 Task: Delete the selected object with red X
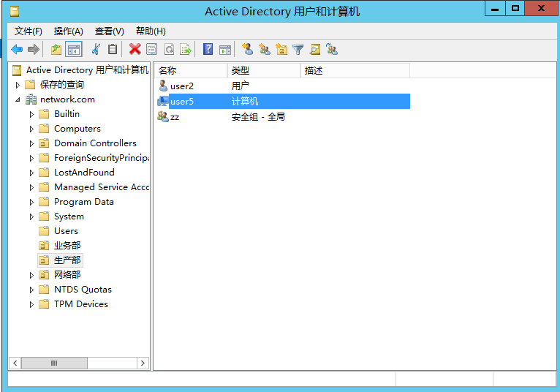[x=135, y=49]
